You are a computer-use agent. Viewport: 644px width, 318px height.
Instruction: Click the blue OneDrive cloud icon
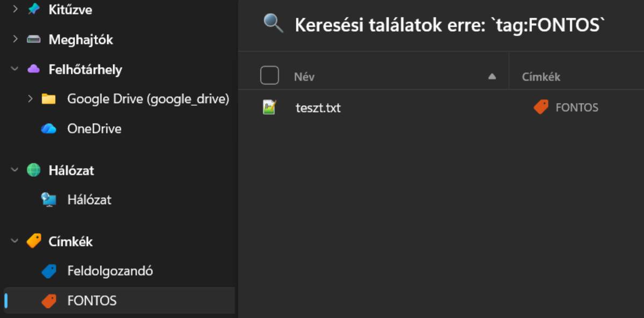pyautogui.click(x=49, y=129)
